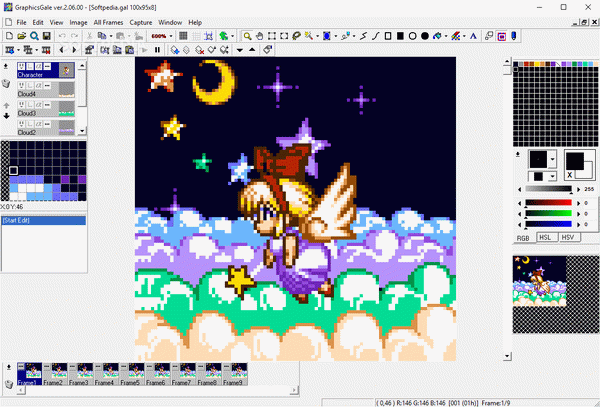Pick the unfilled rectangle tool

pos(386,36)
